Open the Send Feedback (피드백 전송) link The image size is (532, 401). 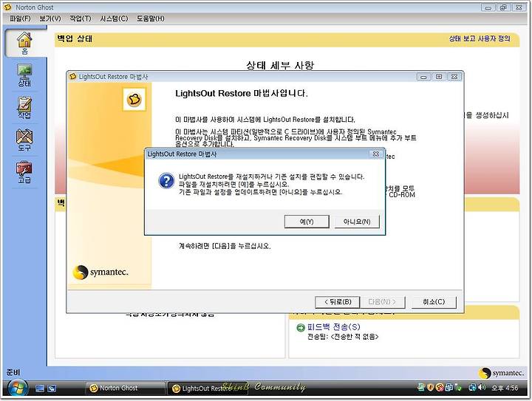pos(333,326)
